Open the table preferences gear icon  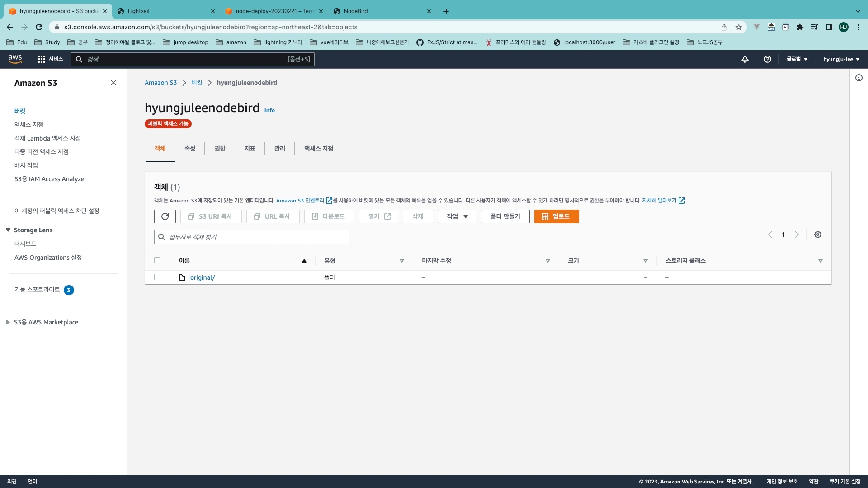(818, 235)
